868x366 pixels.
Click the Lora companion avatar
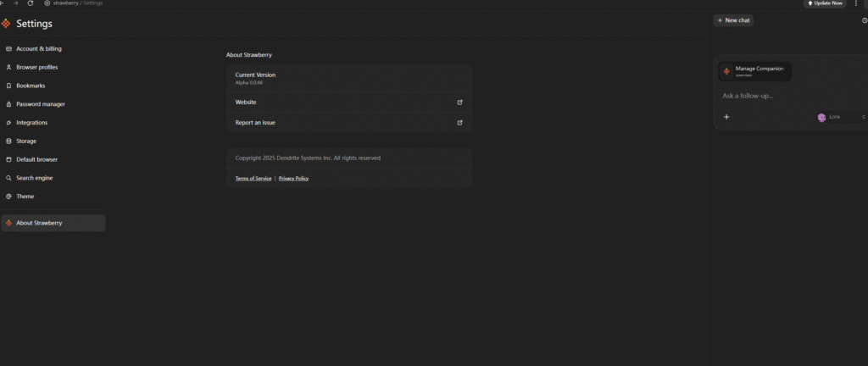click(x=821, y=117)
